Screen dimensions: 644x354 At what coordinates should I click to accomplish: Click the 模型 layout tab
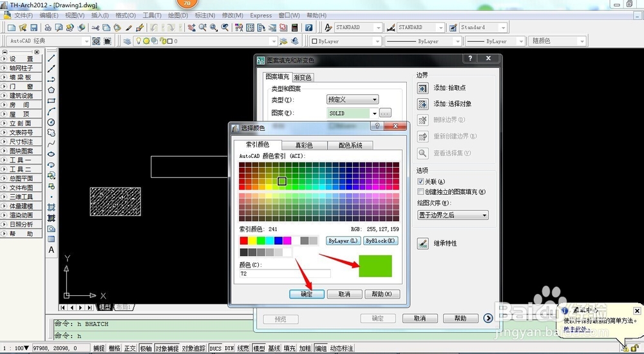104,307
